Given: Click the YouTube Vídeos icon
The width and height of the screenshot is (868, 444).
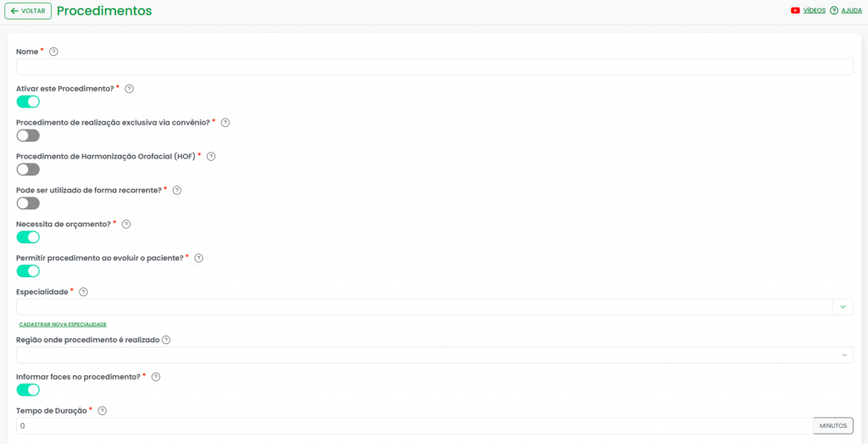Looking at the screenshot, I should click(795, 11).
